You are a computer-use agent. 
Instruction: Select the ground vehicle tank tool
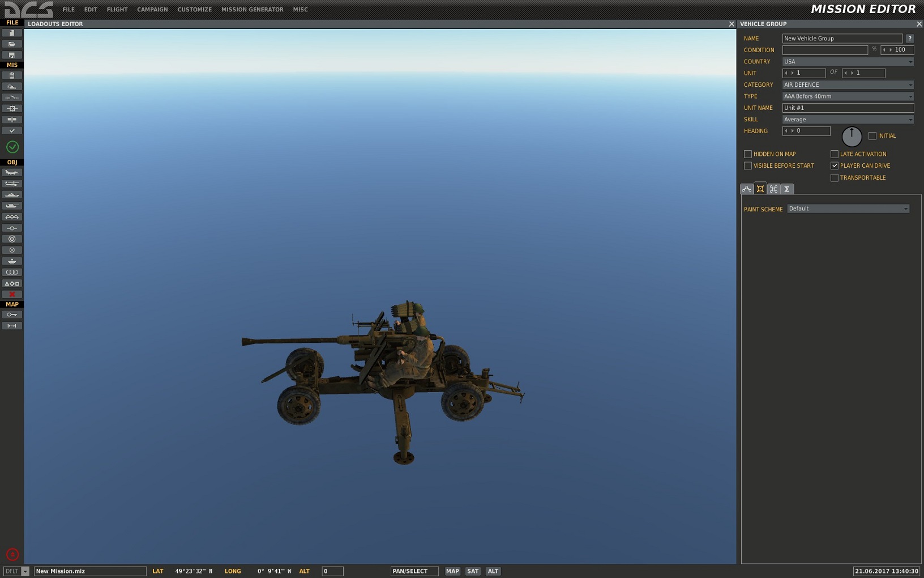(x=12, y=206)
